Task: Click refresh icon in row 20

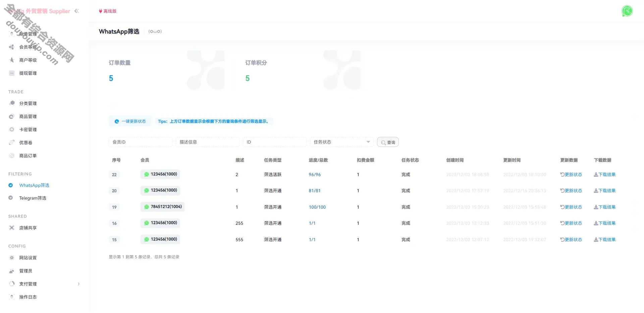Action: click(562, 191)
